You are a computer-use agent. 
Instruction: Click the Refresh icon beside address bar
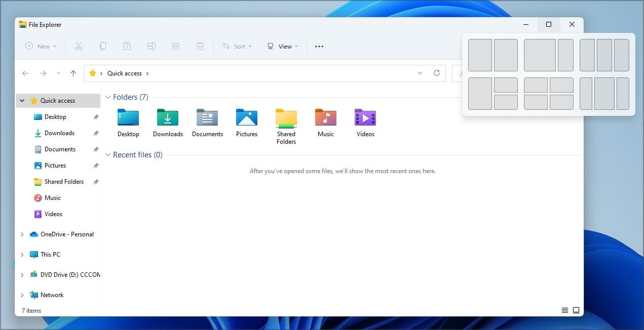[x=436, y=73]
